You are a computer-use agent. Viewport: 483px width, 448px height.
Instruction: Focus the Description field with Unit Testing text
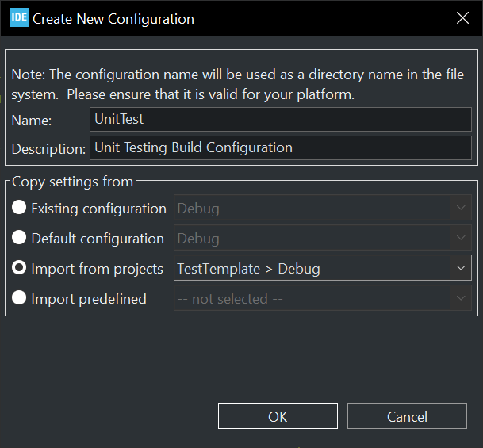pyautogui.click(x=280, y=147)
